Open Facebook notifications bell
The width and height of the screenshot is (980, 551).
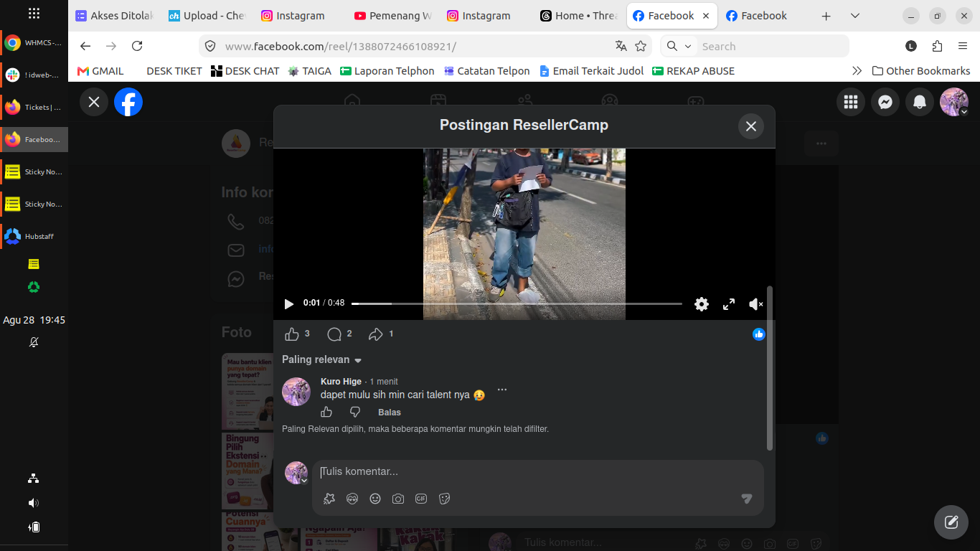920,102
